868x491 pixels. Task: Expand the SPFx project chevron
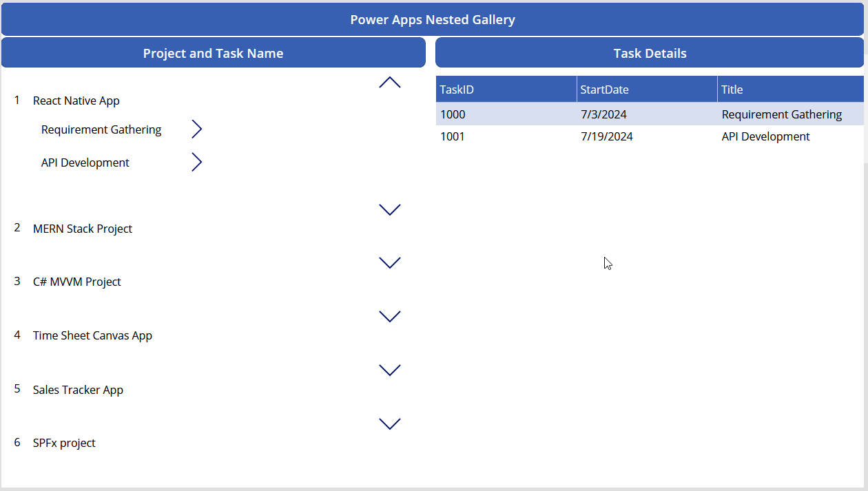[x=390, y=424]
